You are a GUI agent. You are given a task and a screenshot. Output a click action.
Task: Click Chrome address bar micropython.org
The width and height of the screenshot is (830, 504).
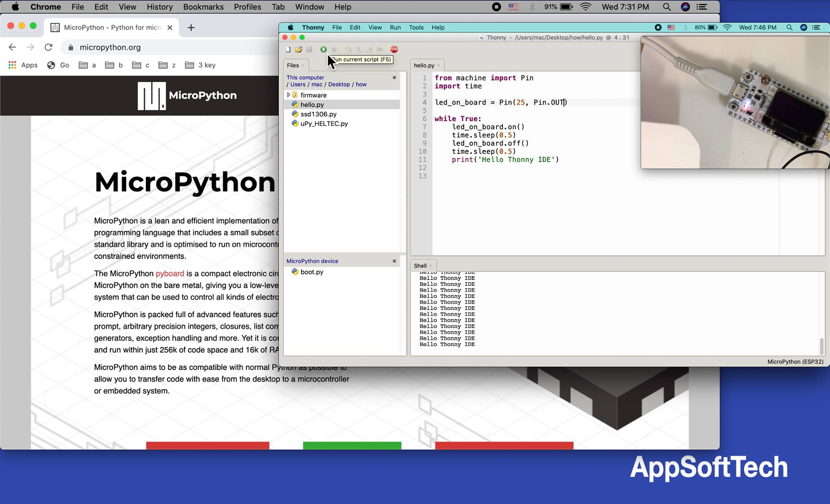coord(110,47)
